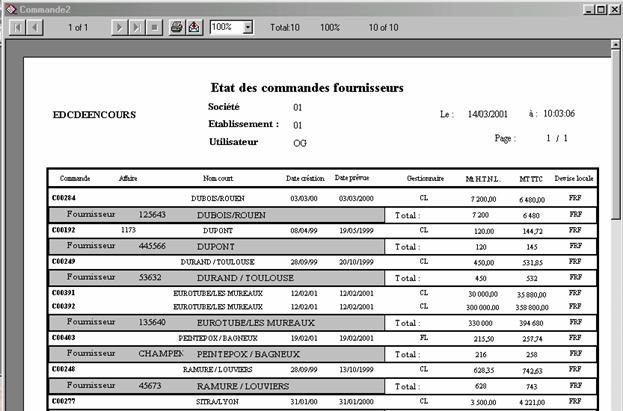
Task: Select the 'Device locale' column header
Action: click(x=574, y=179)
